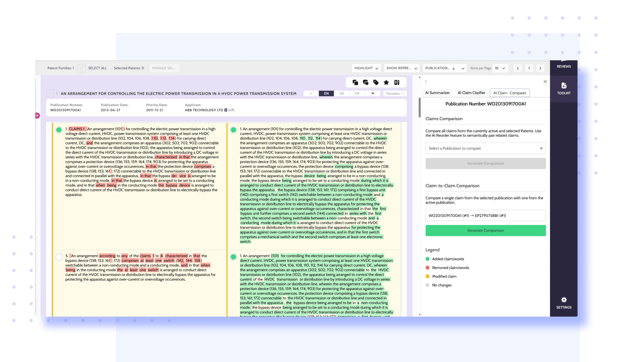Viewport: 644px width, 362px height.
Task: Click the tag icon
Action: 376,83
